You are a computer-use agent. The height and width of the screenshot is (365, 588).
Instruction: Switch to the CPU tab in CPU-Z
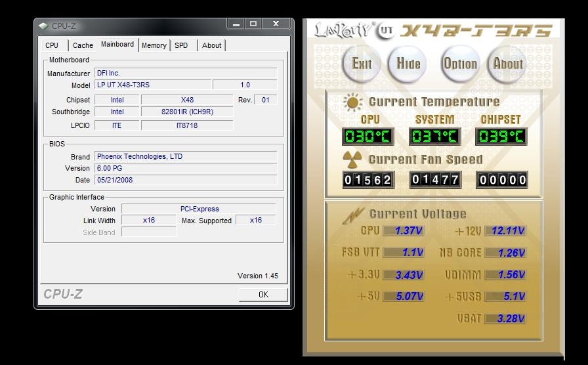tap(54, 45)
